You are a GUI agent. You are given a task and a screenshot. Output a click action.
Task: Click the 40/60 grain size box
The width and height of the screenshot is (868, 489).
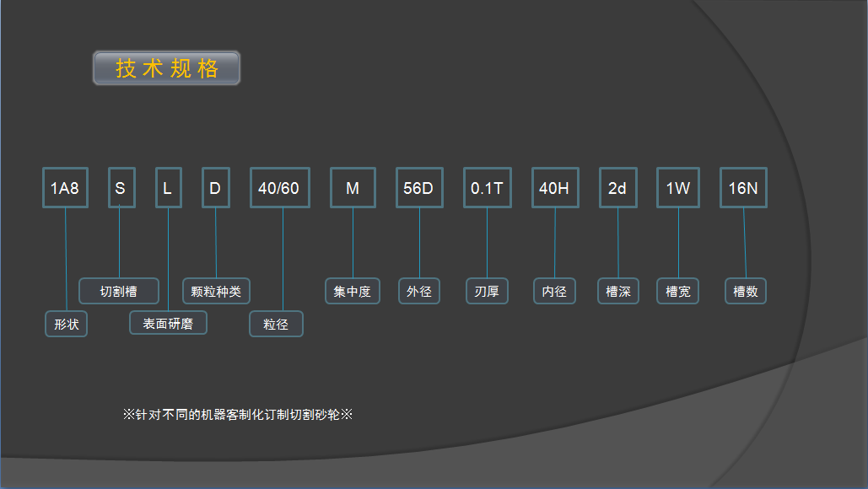click(x=279, y=188)
